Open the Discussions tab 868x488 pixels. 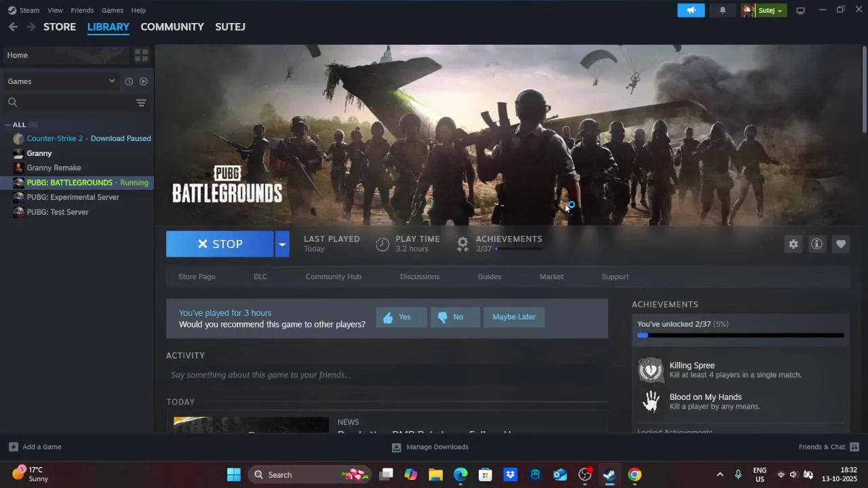(x=420, y=277)
